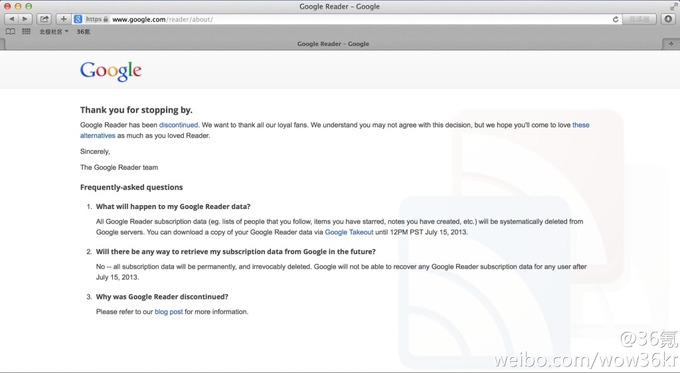Expand the first bookmarks bar folder dropdown
Screen dimensions: 680x373
tap(54, 32)
